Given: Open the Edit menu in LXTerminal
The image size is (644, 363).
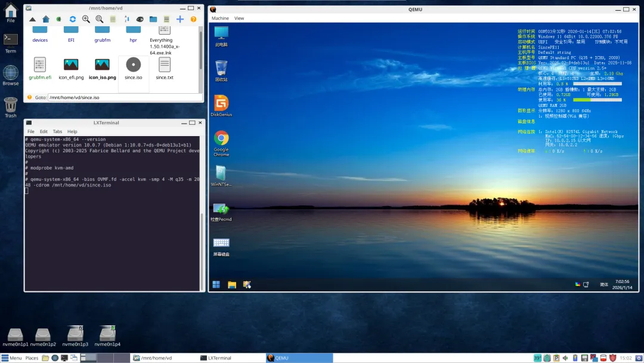Looking at the screenshot, I should [44, 131].
